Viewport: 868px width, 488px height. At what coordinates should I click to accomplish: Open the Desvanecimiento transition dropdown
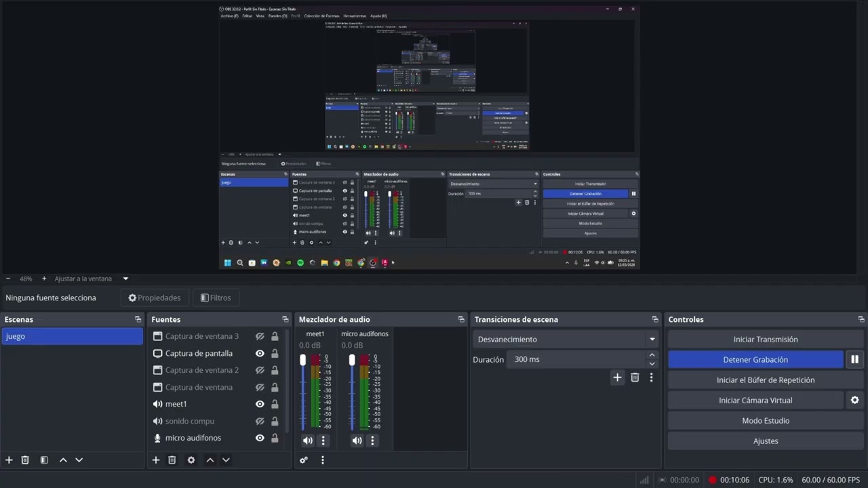point(566,339)
